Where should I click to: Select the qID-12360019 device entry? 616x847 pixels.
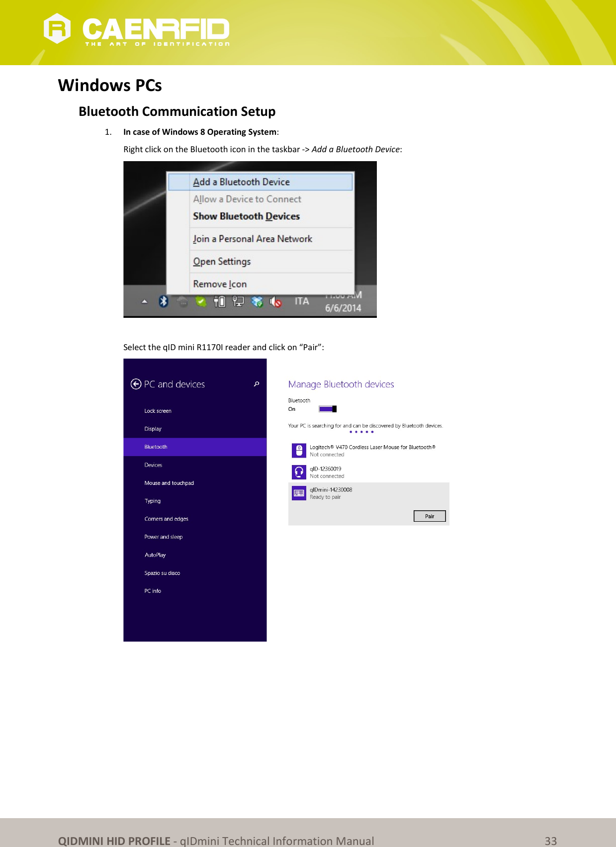[x=369, y=472]
